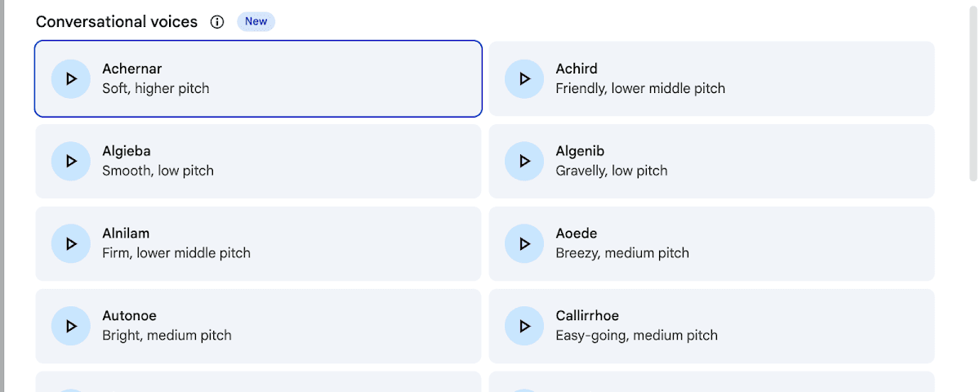980x392 pixels.
Task: Play the Achird voice sample
Action: 524,79
